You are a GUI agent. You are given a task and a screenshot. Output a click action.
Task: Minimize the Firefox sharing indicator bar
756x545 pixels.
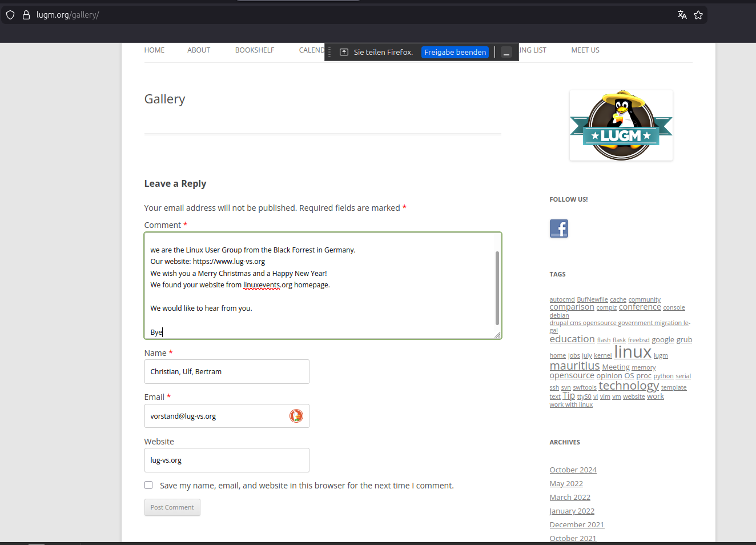click(x=506, y=53)
